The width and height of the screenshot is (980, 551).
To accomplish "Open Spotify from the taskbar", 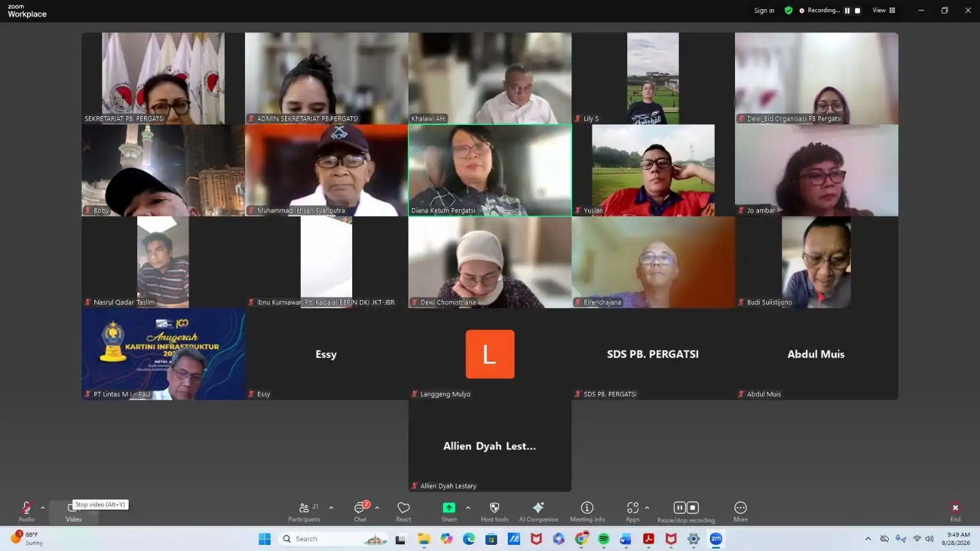I will (603, 539).
